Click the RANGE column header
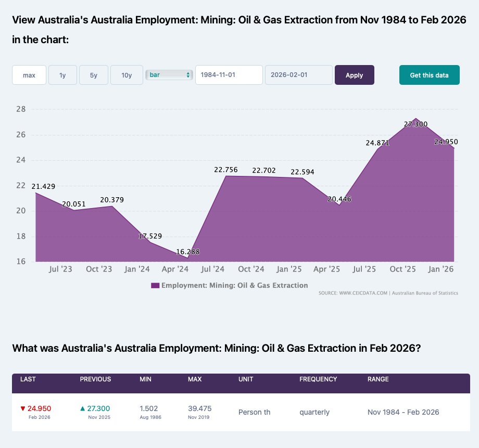This screenshot has height=448, width=479. tap(378, 379)
